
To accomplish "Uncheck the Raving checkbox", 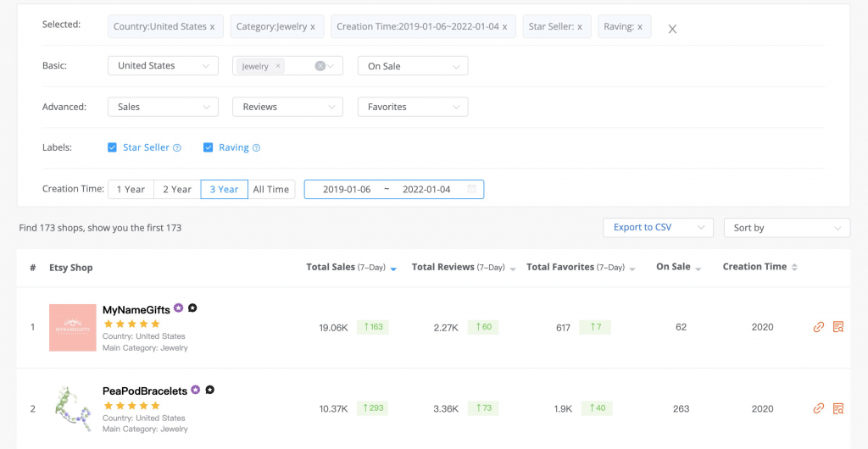I will 208,147.
